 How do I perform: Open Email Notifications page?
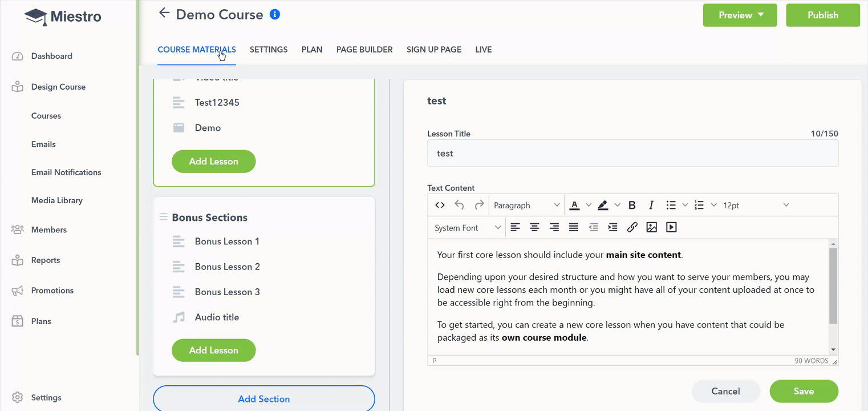coord(66,172)
